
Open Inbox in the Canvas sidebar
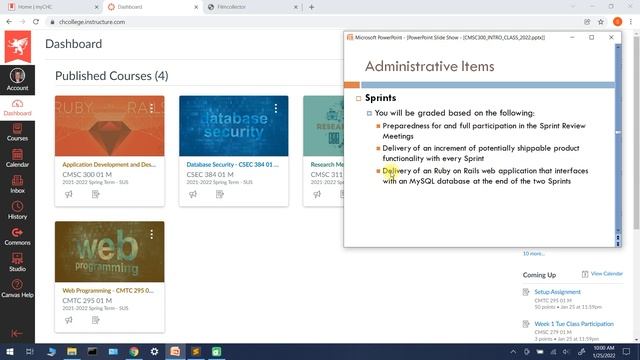[x=17, y=185]
